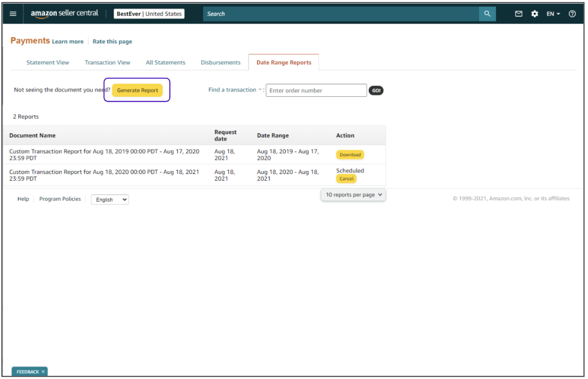Screen dimensions: 588x379
Task: Open the English language selector in footer
Action: click(110, 200)
